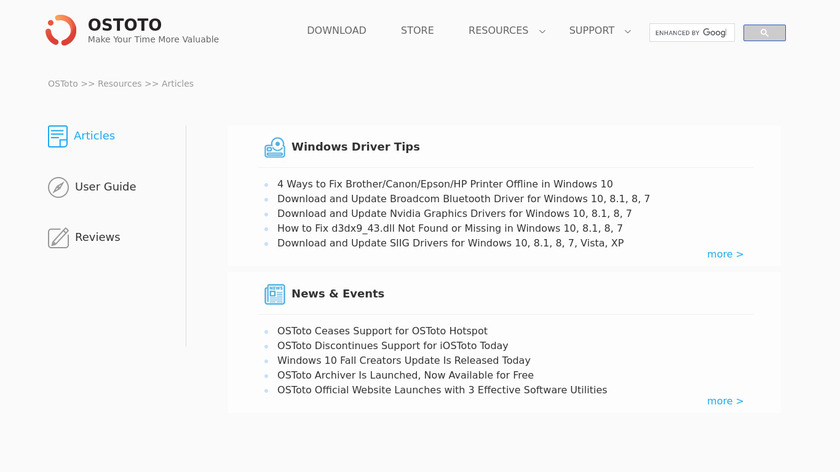Click the Windows Driver Tips section icon

coord(275,147)
